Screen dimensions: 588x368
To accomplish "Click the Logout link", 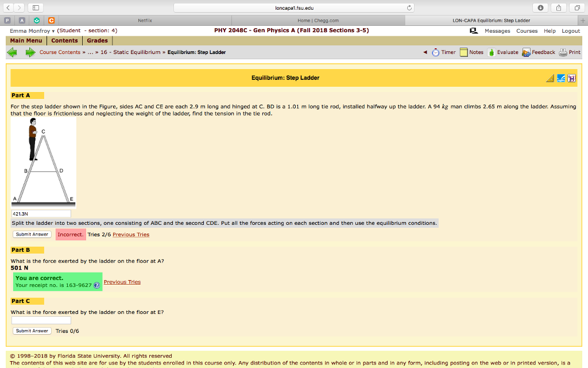I will click(x=571, y=31).
